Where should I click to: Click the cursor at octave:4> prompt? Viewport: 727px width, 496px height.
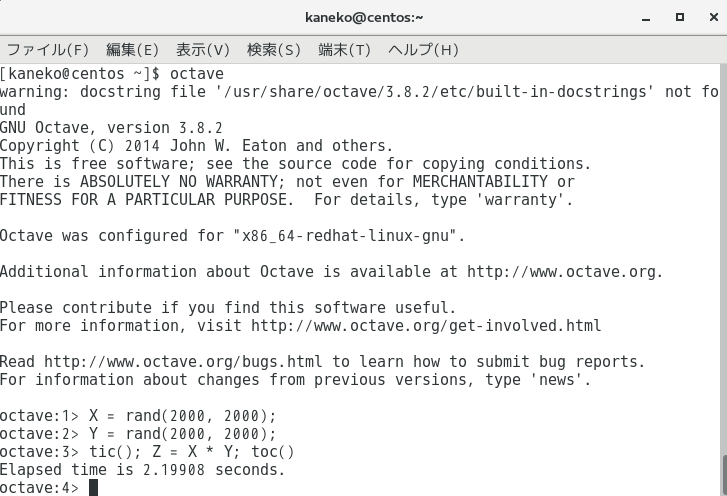[x=93, y=488]
